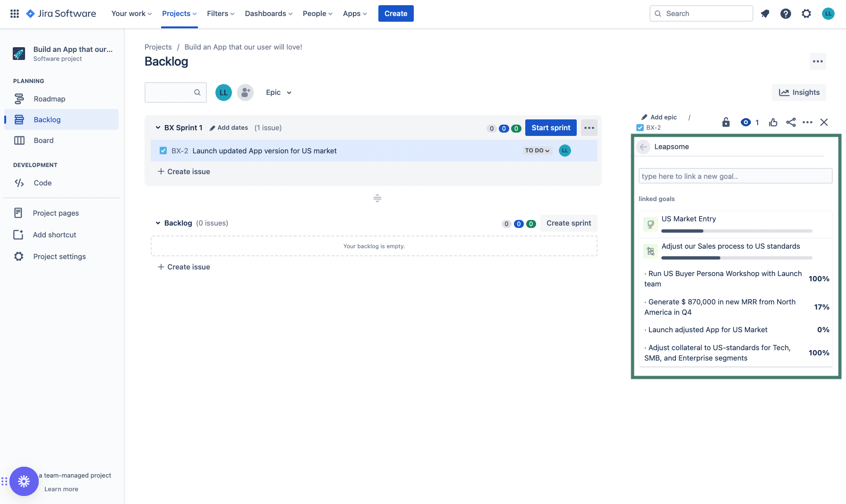Open Code in the sidebar
Viewport: 846px width, 504px height.
point(61,183)
